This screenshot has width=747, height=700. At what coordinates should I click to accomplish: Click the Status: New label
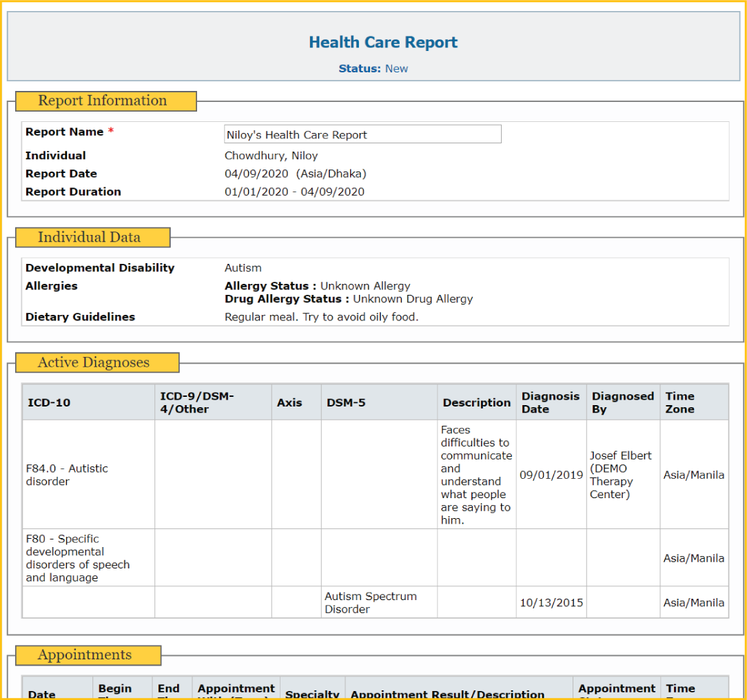click(373, 69)
